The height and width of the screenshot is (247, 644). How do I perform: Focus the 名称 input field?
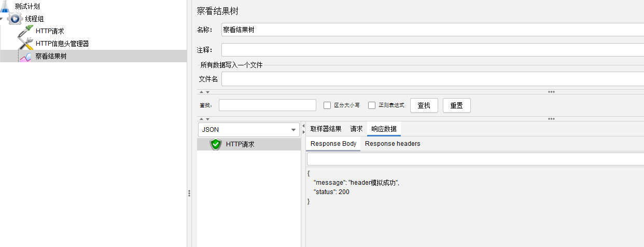(x=432, y=30)
